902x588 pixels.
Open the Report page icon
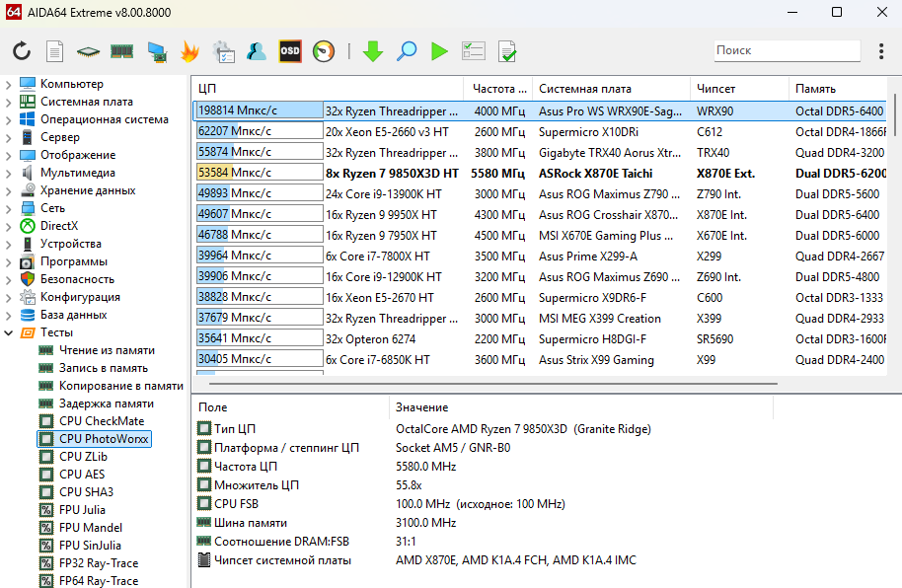click(x=54, y=51)
